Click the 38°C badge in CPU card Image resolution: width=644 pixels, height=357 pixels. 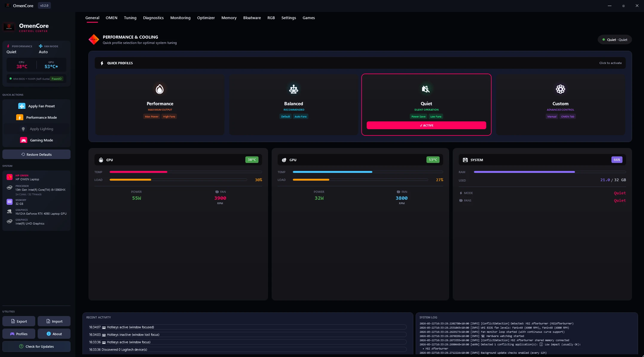252,160
